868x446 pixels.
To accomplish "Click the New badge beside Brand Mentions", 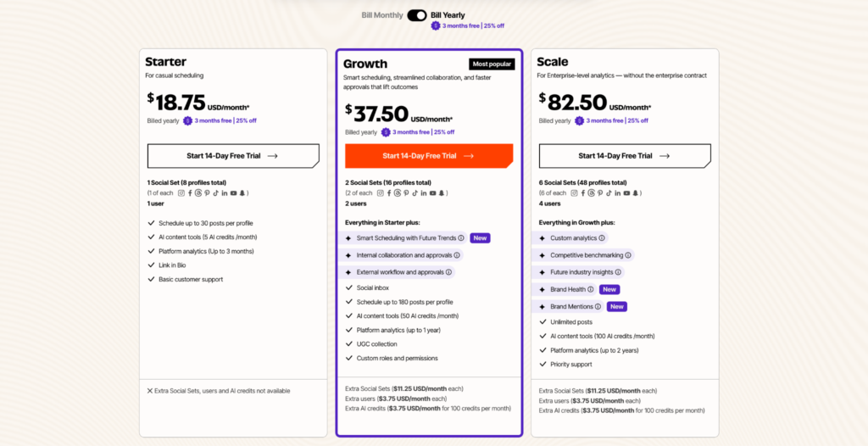I will pyautogui.click(x=617, y=306).
